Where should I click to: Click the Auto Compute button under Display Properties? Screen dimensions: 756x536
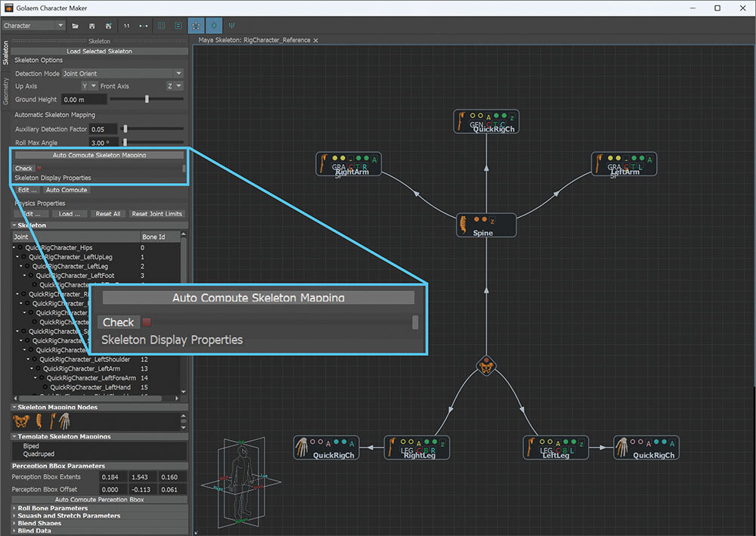point(67,190)
